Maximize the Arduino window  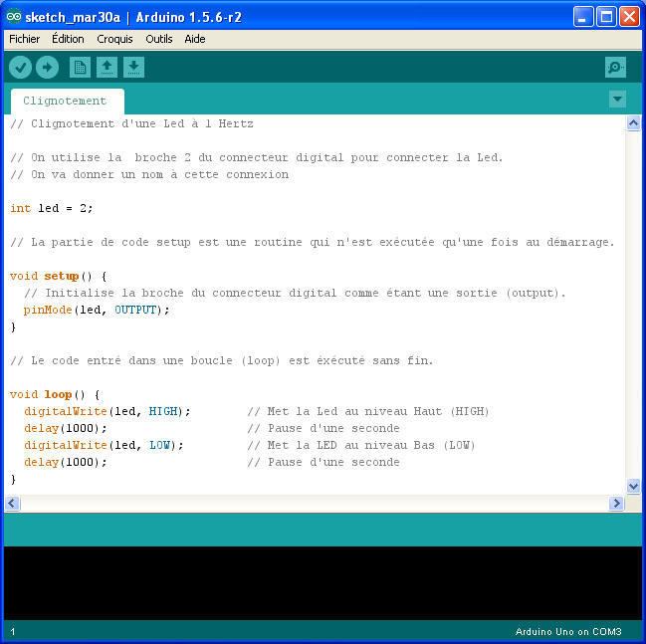click(x=607, y=17)
